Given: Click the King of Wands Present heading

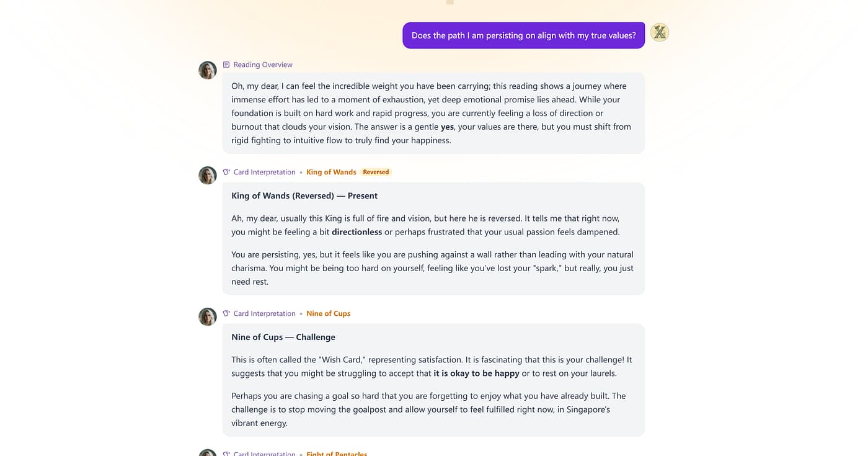Looking at the screenshot, I should click(304, 195).
